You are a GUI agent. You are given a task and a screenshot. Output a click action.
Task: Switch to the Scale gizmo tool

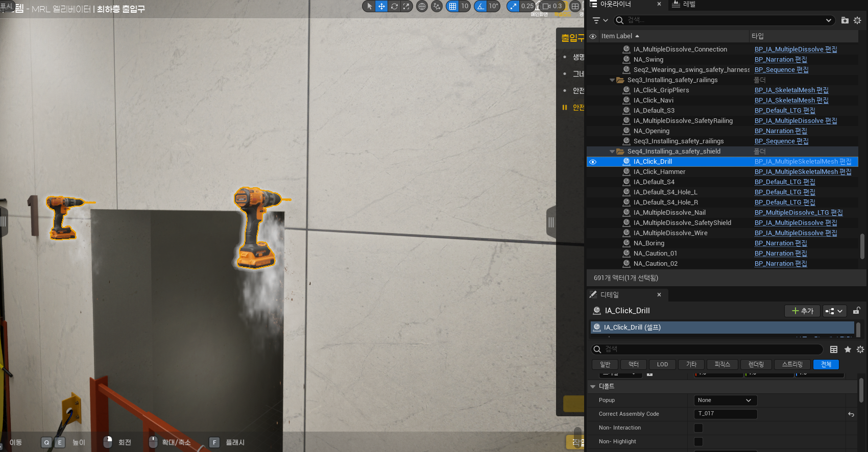tap(406, 6)
